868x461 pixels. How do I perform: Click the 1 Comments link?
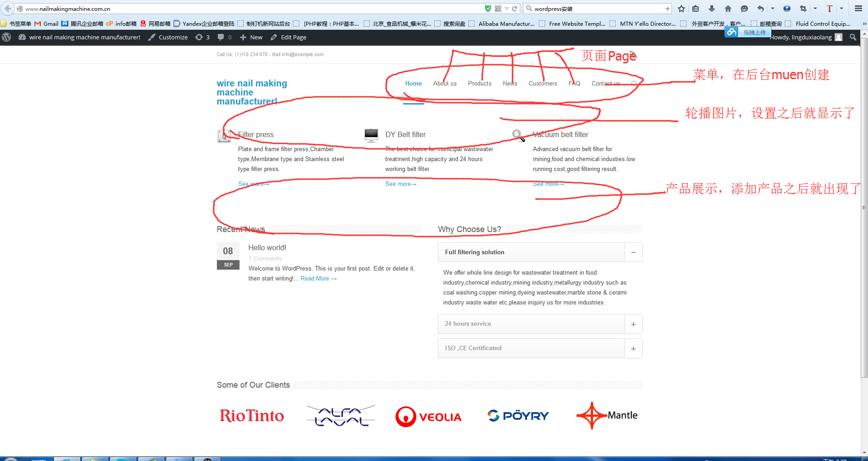(265, 258)
